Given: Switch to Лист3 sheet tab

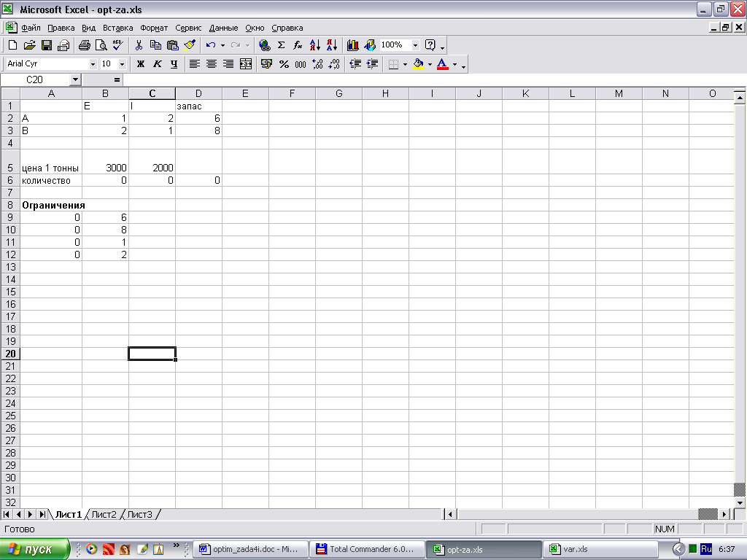Looking at the screenshot, I should (x=139, y=514).
